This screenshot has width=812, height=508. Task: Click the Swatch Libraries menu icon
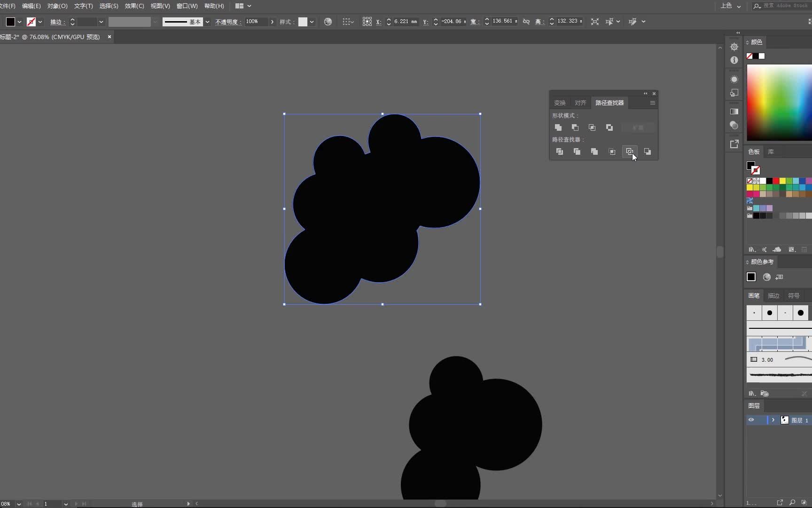coord(752,249)
